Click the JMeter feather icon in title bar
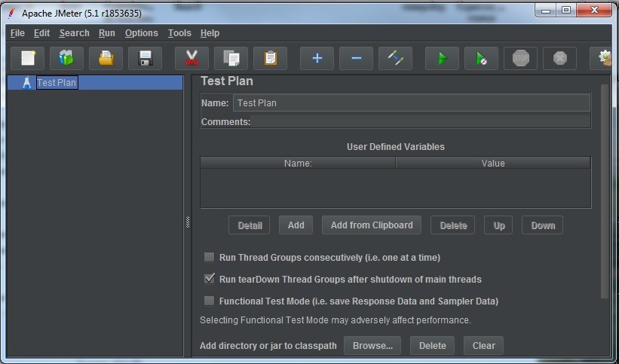Viewport: 619px width, 364px height. [x=12, y=13]
